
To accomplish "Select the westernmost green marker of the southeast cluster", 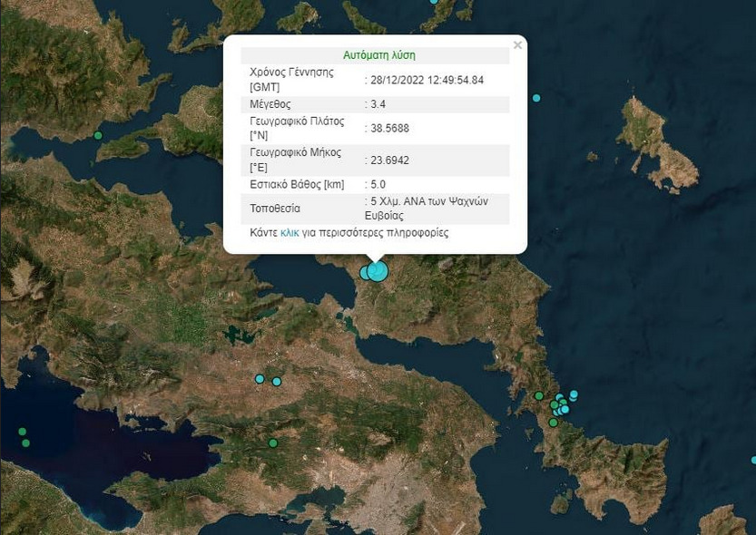I will click(x=538, y=395).
